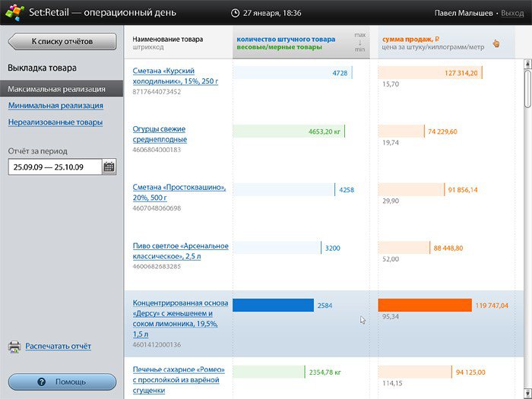Click the quantity value 4258
This screenshot has width=532, height=399.
[x=347, y=190]
